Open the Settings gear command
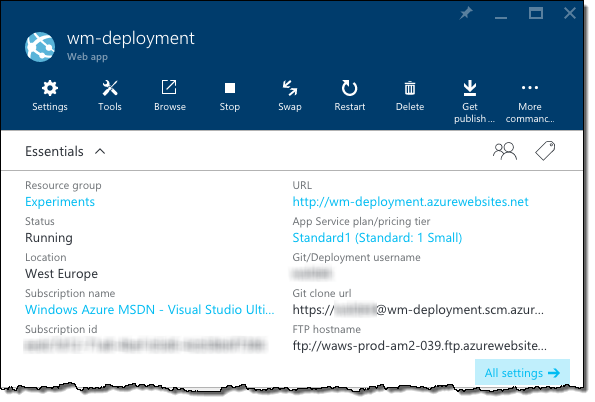Viewport: 595px width, 402px height. pyautogui.click(x=50, y=96)
